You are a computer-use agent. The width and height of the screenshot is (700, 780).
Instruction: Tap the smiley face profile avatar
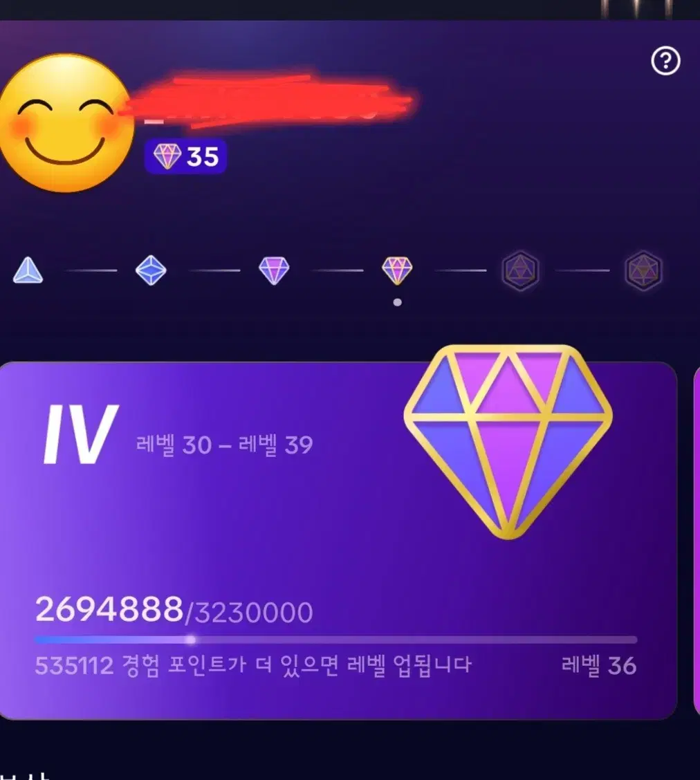(66, 123)
